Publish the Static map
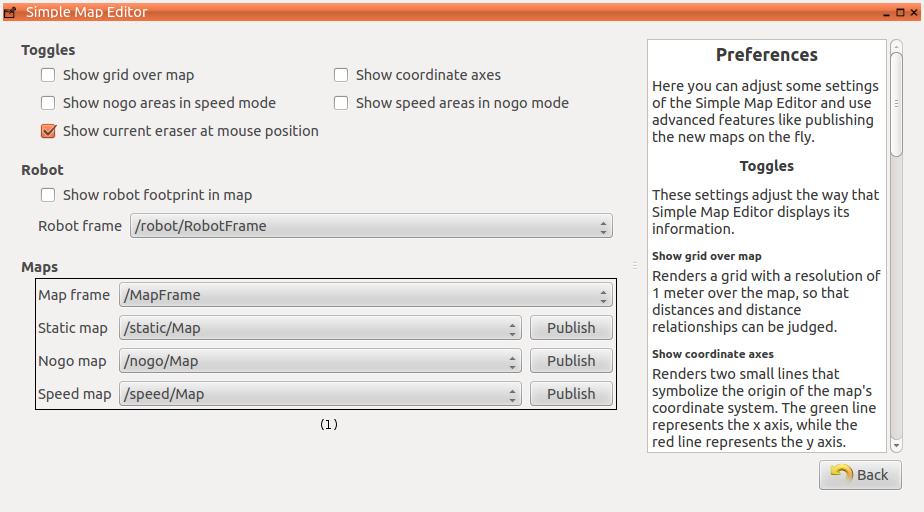 (571, 328)
